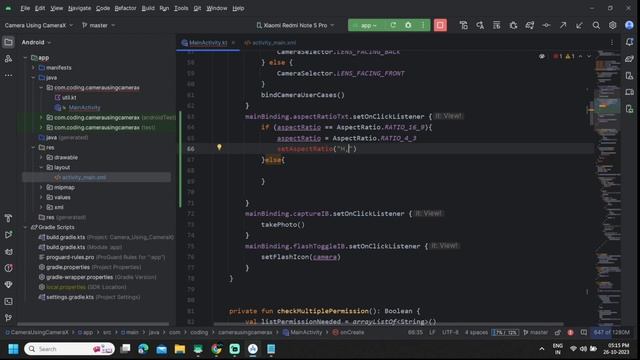The width and height of the screenshot is (640, 360).
Task: Collapse the res folder node
Action: [33, 147]
